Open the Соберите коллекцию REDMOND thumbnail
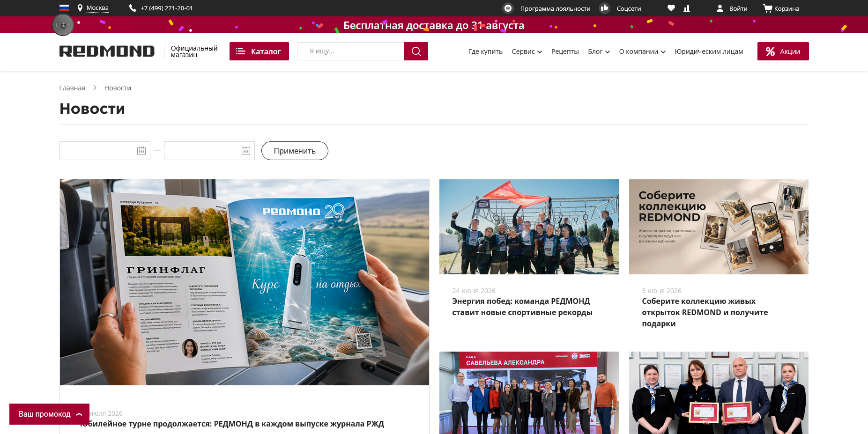868x434 pixels. point(719,227)
